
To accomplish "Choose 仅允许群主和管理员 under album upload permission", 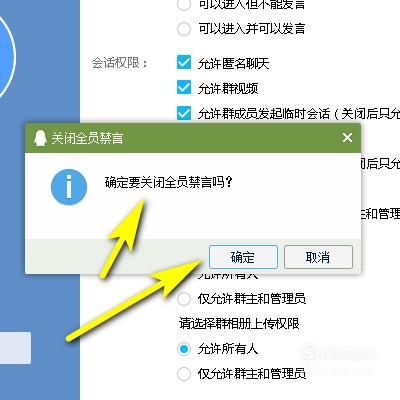I will coord(184,374).
